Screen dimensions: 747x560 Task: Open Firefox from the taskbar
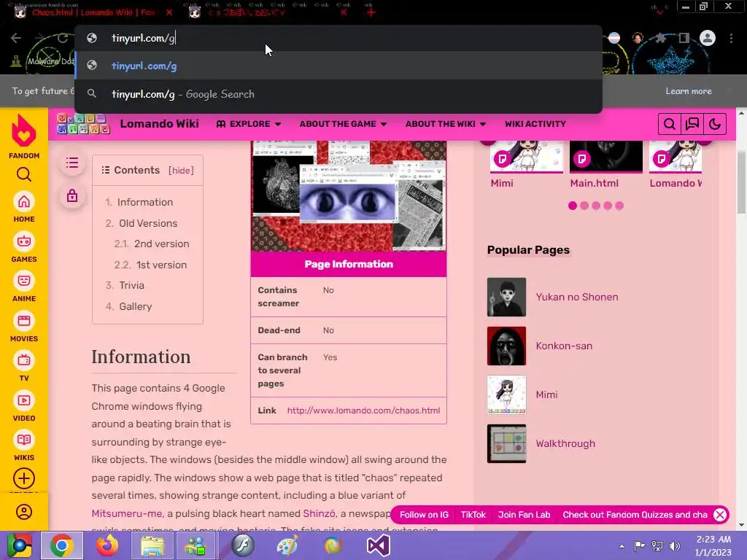click(107, 545)
